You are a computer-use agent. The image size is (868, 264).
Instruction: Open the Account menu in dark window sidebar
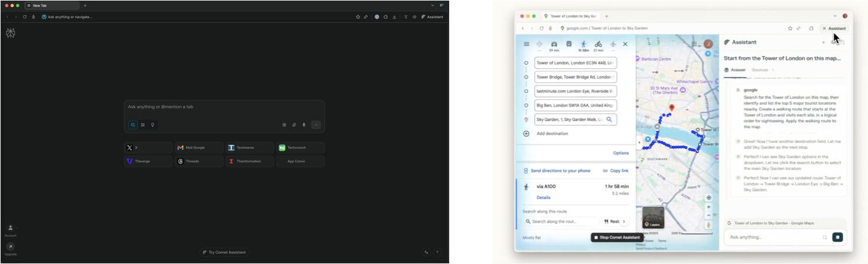(11, 230)
